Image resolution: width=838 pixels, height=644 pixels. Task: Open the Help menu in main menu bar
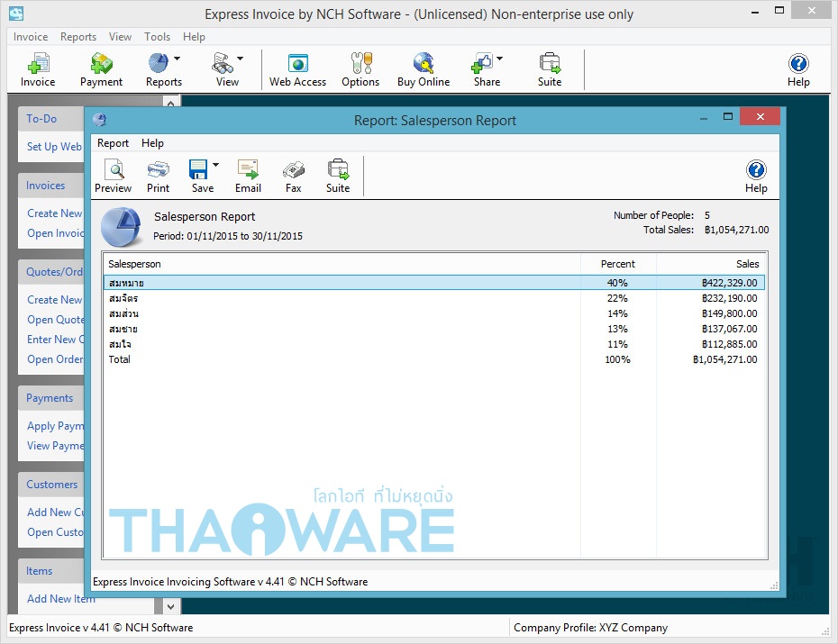pyautogui.click(x=194, y=37)
